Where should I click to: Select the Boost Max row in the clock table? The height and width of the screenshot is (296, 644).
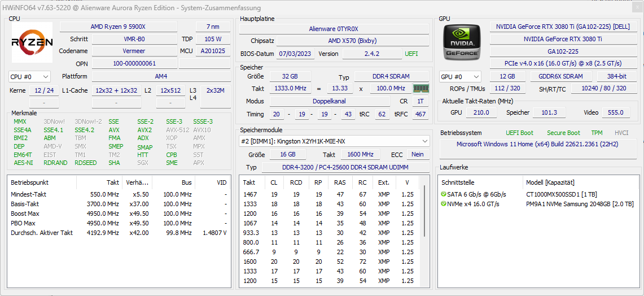tap(119, 214)
